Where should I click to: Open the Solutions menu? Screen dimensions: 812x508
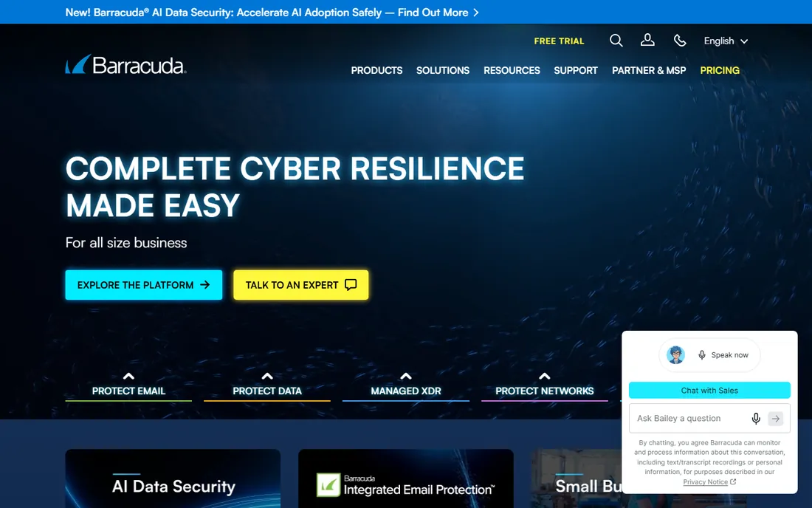[443, 70]
